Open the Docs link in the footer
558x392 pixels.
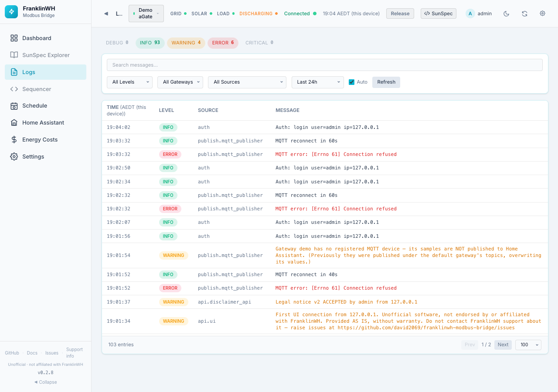pos(32,353)
